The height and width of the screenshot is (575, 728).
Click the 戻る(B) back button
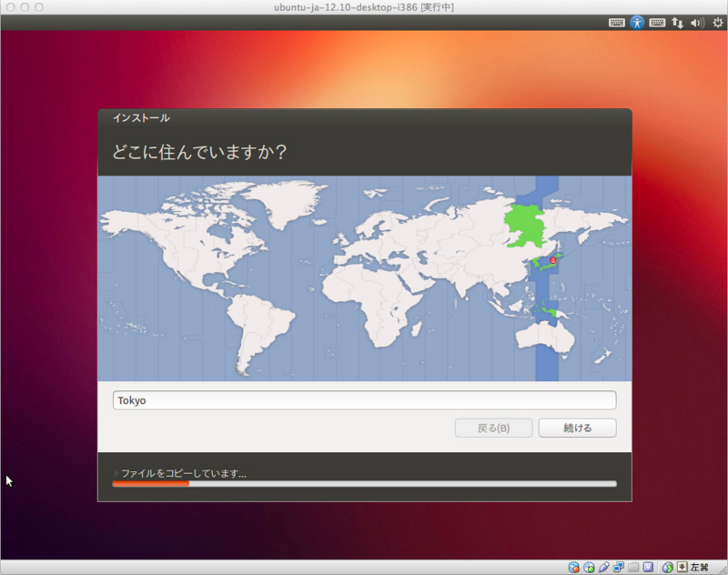click(493, 428)
